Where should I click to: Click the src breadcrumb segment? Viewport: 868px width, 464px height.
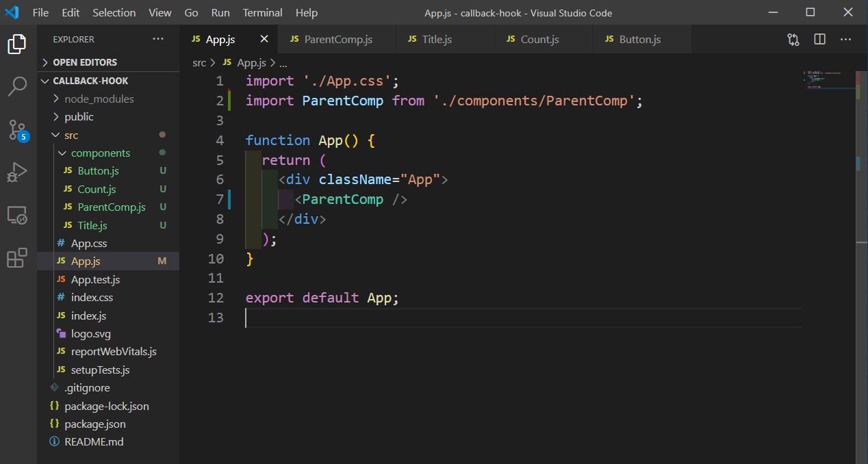[x=199, y=62]
